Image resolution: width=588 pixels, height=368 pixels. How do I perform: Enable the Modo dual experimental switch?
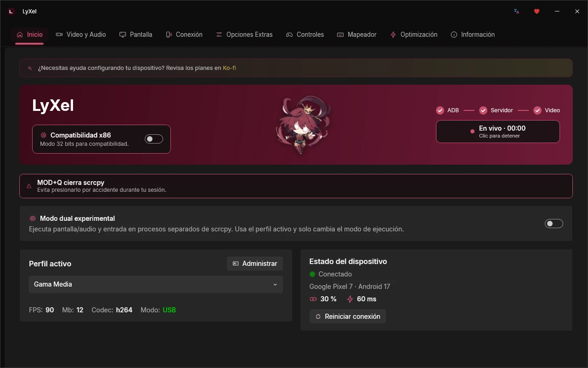(554, 224)
